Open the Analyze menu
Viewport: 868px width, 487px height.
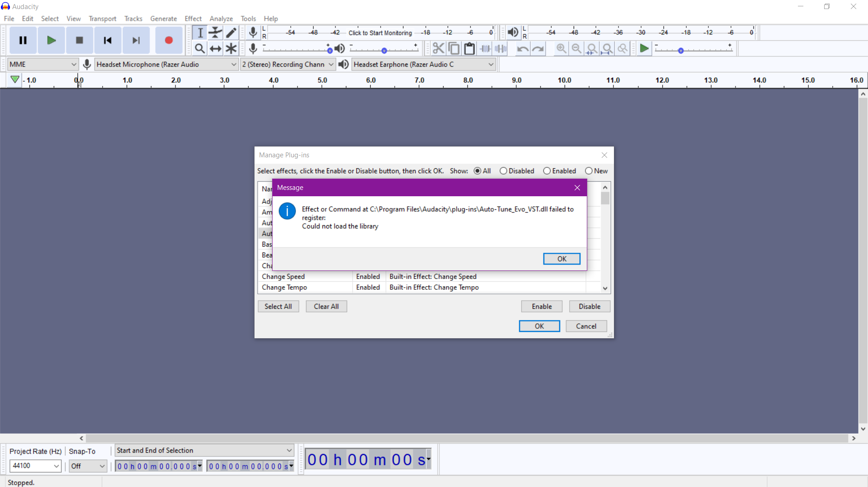click(x=221, y=19)
